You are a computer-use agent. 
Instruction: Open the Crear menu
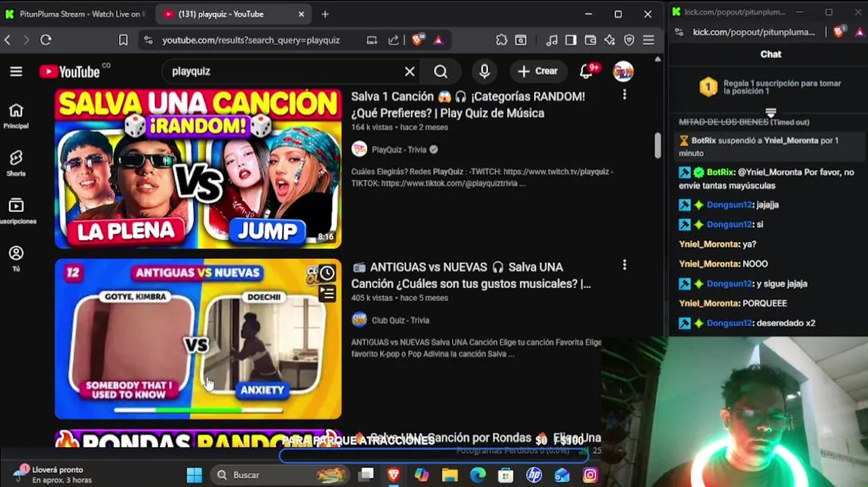538,71
